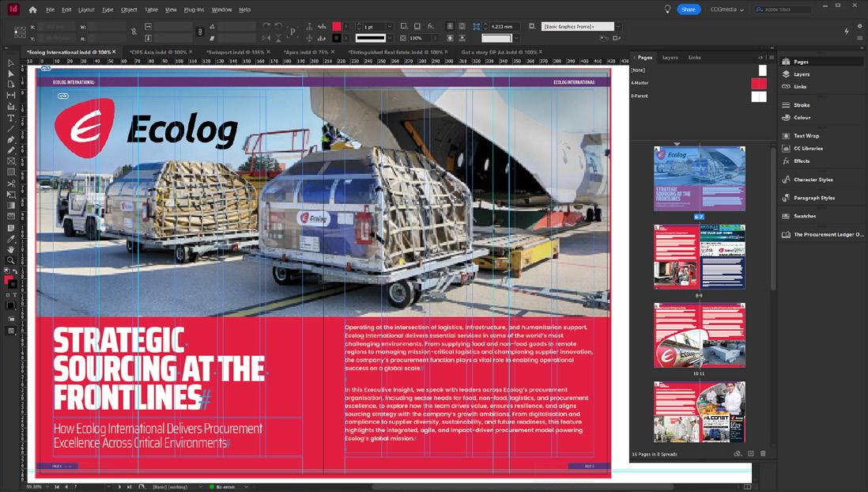Switch to the CIPS Asia.indd tab
868x492 pixels.
158,52
